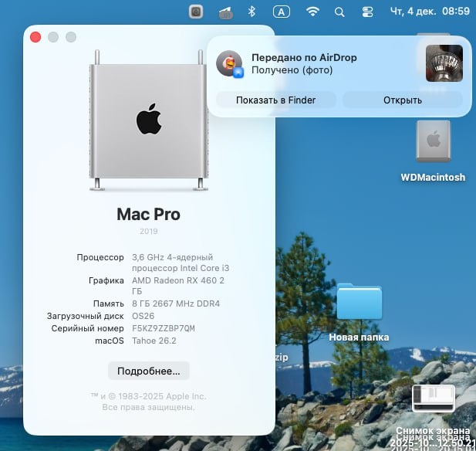Click the Передано по AirDrop notification title

pos(304,57)
